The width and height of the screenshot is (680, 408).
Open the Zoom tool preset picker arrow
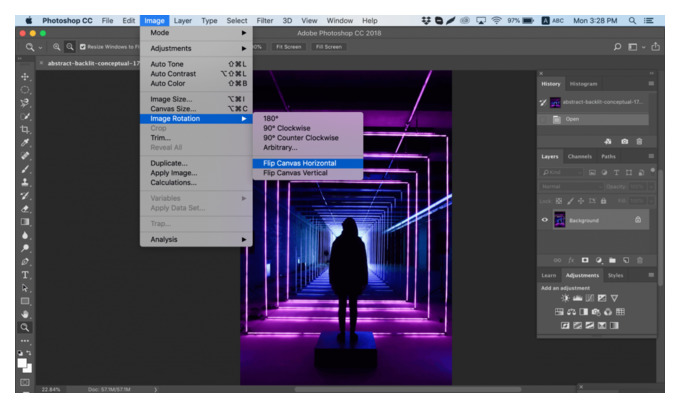click(40, 47)
